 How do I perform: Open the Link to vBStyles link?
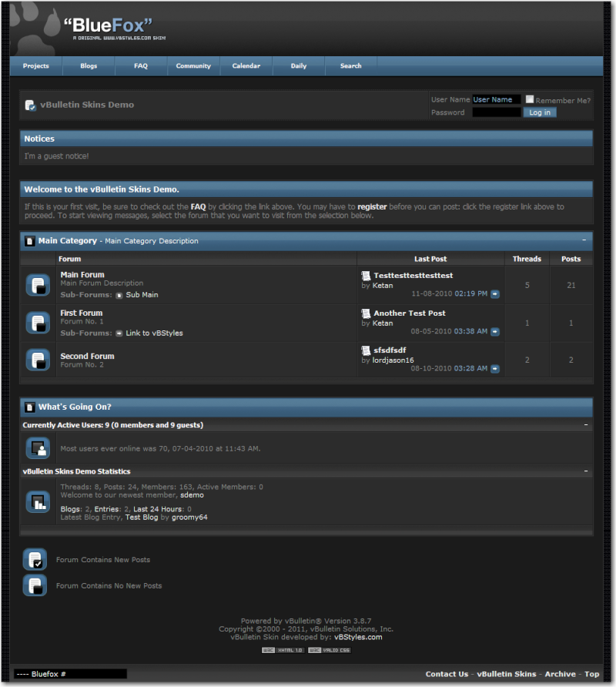[x=154, y=333]
